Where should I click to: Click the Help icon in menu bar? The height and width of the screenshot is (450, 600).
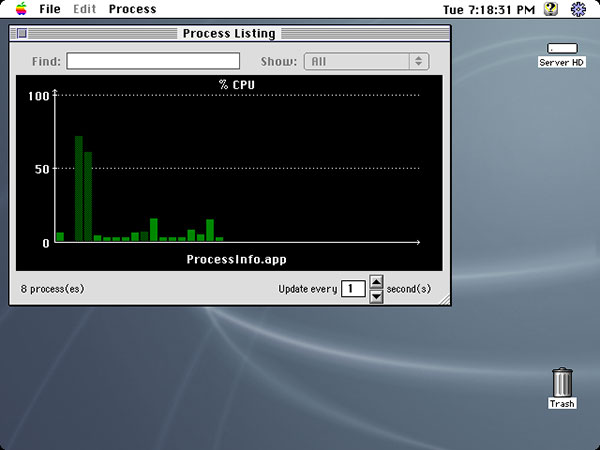tap(551, 9)
